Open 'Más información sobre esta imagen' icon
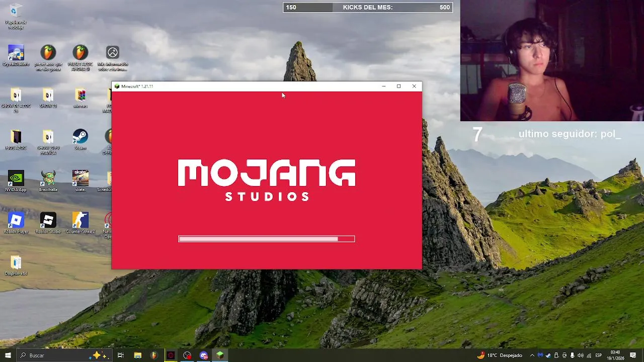The image size is (644, 362). [113, 58]
